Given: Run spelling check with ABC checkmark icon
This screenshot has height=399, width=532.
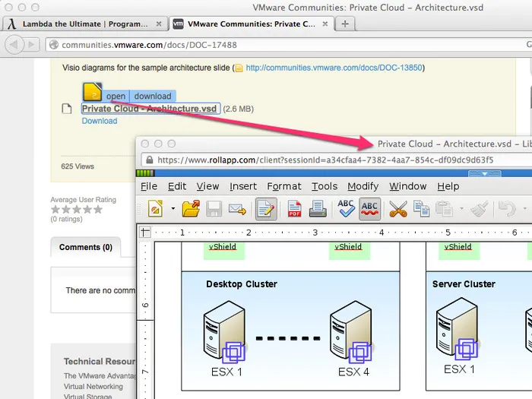Looking at the screenshot, I should pyautogui.click(x=346, y=208).
